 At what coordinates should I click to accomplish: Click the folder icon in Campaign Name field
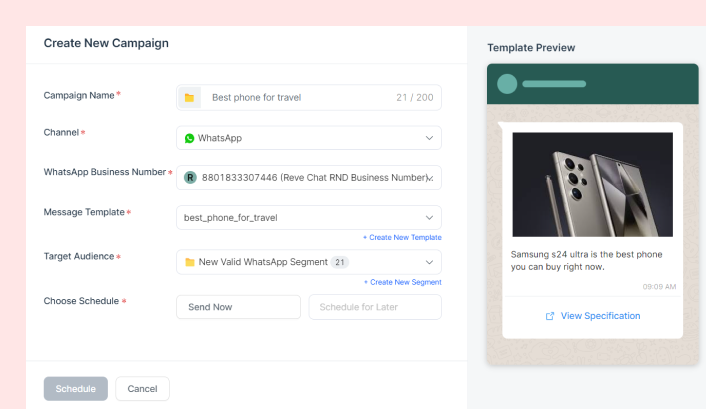pyautogui.click(x=189, y=98)
